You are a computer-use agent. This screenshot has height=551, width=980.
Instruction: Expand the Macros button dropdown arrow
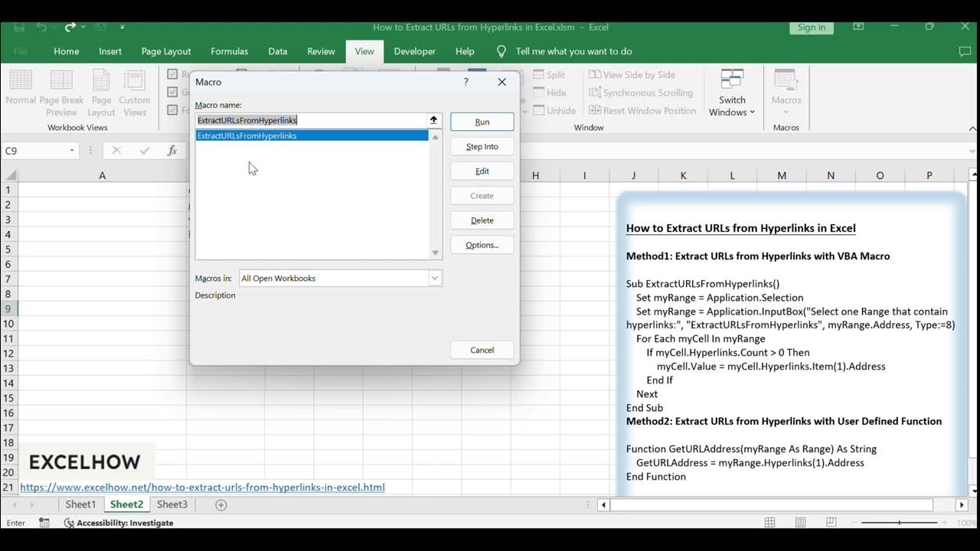(x=786, y=112)
